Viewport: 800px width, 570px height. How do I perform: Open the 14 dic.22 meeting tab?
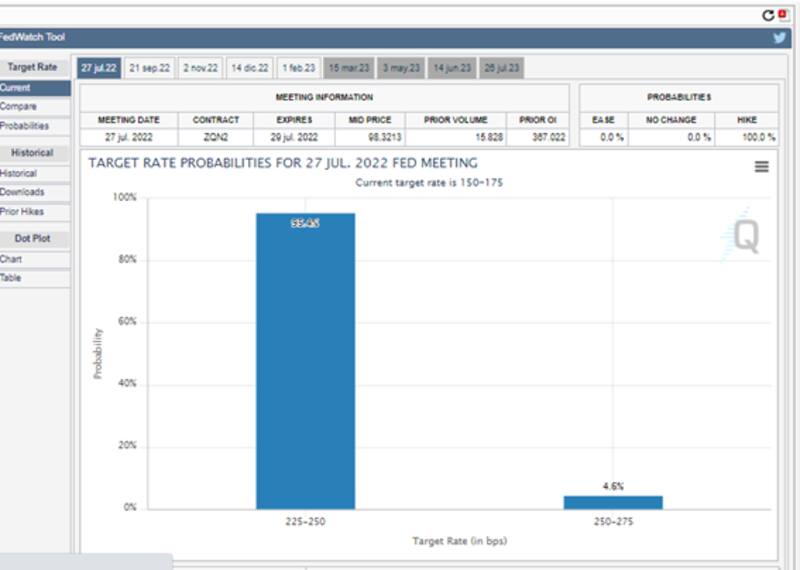[x=250, y=68]
